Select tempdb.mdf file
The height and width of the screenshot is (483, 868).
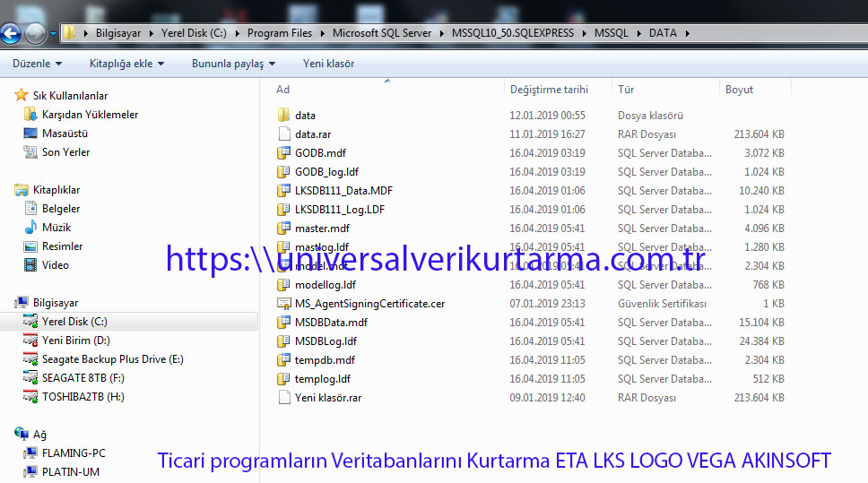(x=325, y=360)
